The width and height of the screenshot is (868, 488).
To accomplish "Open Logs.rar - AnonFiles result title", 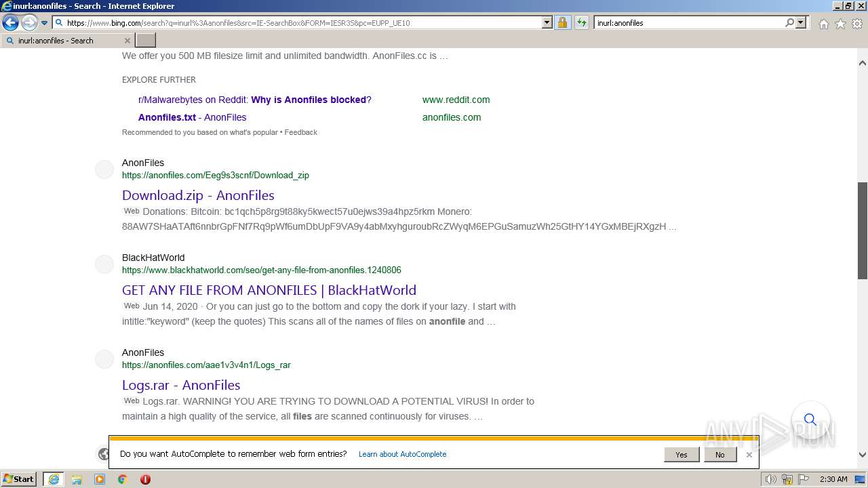I will pyautogui.click(x=181, y=385).
